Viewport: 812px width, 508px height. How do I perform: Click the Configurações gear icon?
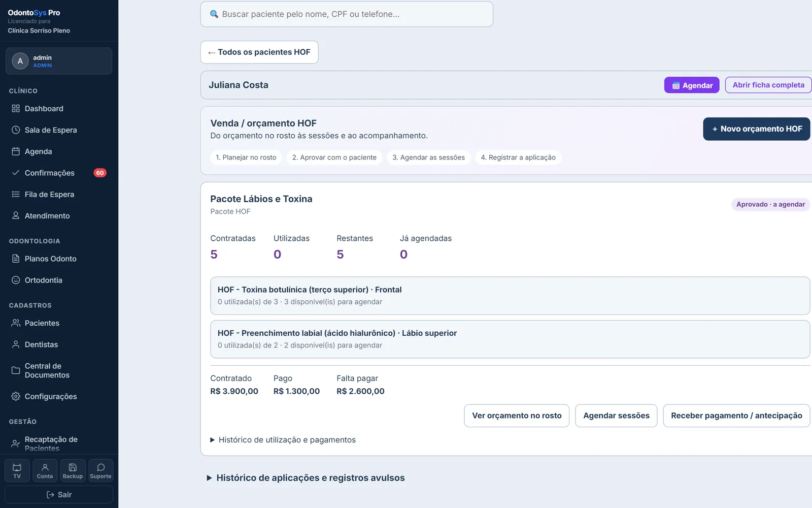click(16, 396)
